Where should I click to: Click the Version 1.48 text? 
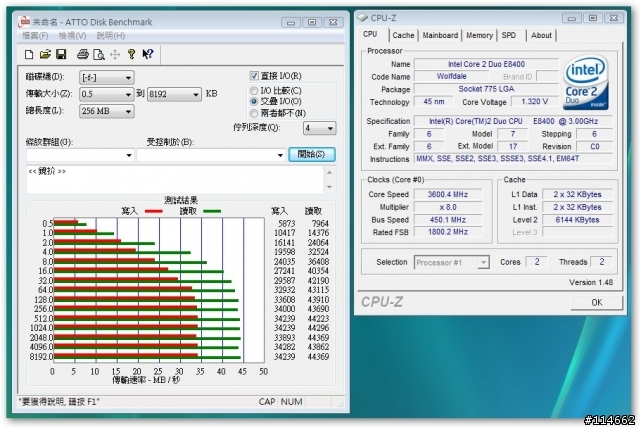point(591,282)
